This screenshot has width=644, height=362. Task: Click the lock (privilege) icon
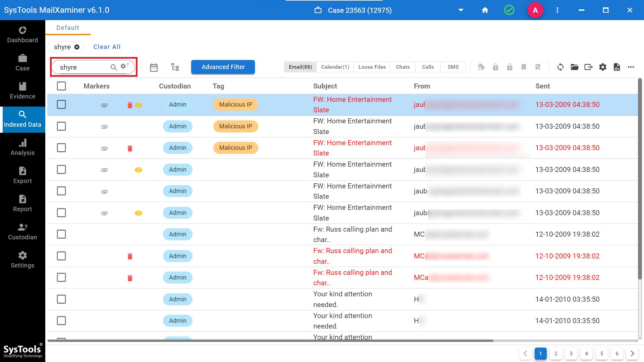pyautogui.click(x=495, y=67)
